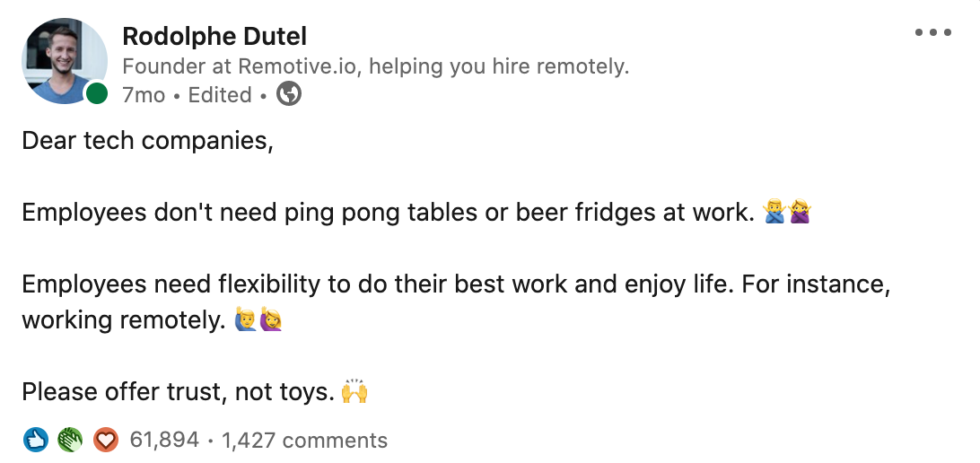Click the woman gesturing no emoji
The width and height of the screenshot is (980, 463).
click(798, 213)
